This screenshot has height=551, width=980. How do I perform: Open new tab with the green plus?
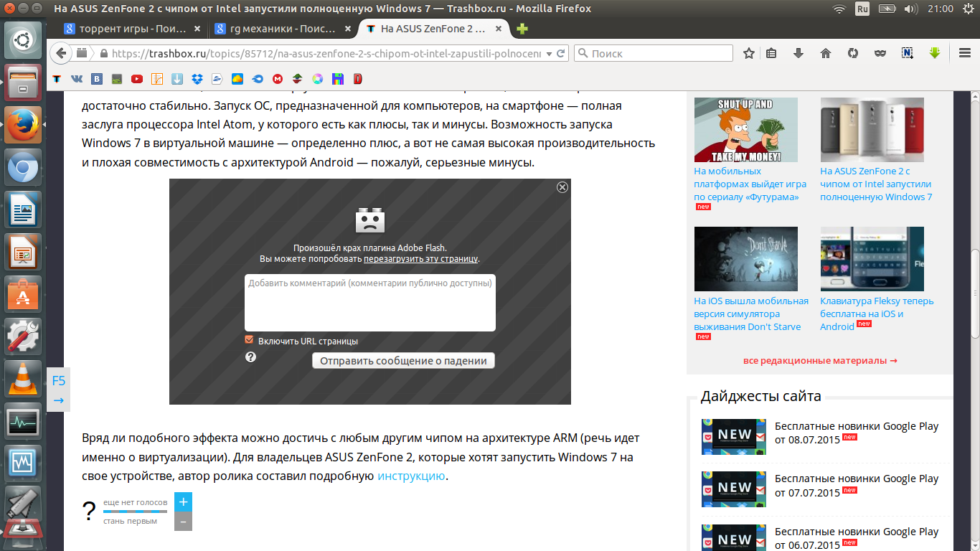coord(522,29)
